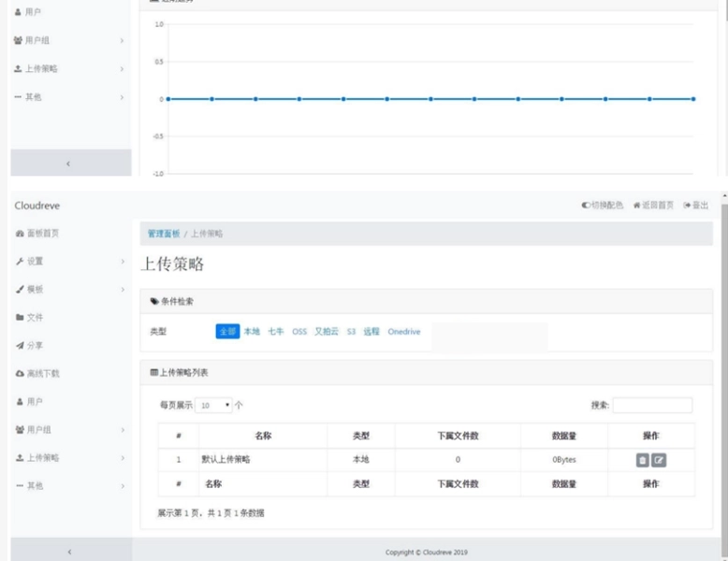The image size is (728, 561).
Task: Collapse the upper sidebar with bottom arrow
Action: (70, 163)
